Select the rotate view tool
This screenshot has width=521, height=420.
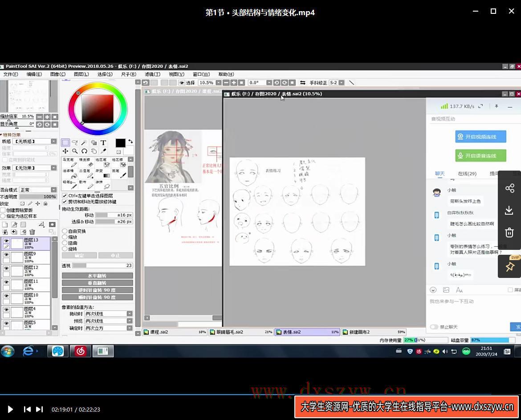coord(85,151)
